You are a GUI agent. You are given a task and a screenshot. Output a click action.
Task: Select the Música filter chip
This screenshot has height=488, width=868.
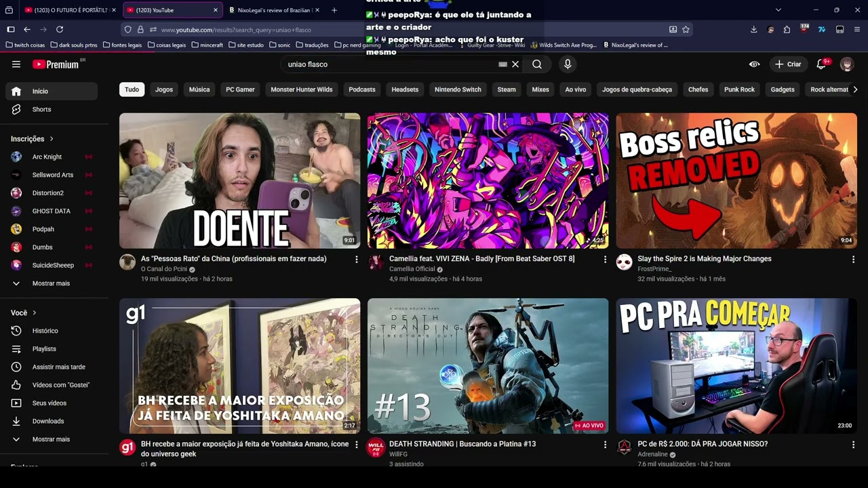click(x=199, y=89)
